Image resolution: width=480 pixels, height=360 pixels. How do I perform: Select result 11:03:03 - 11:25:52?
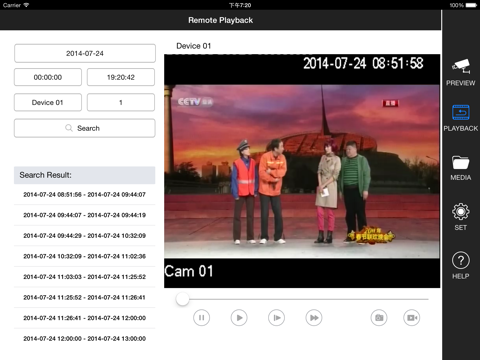click(x=85, y=277)
